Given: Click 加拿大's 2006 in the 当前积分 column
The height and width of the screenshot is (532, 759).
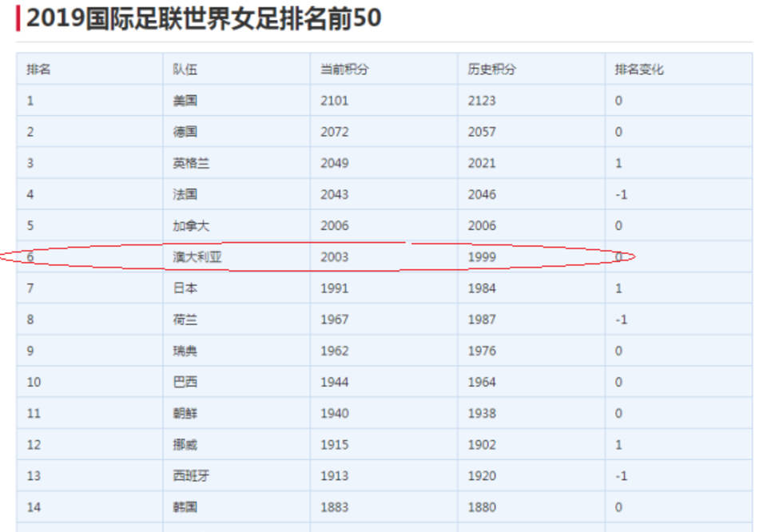Looking at the screenshot, I should (335, 225).
